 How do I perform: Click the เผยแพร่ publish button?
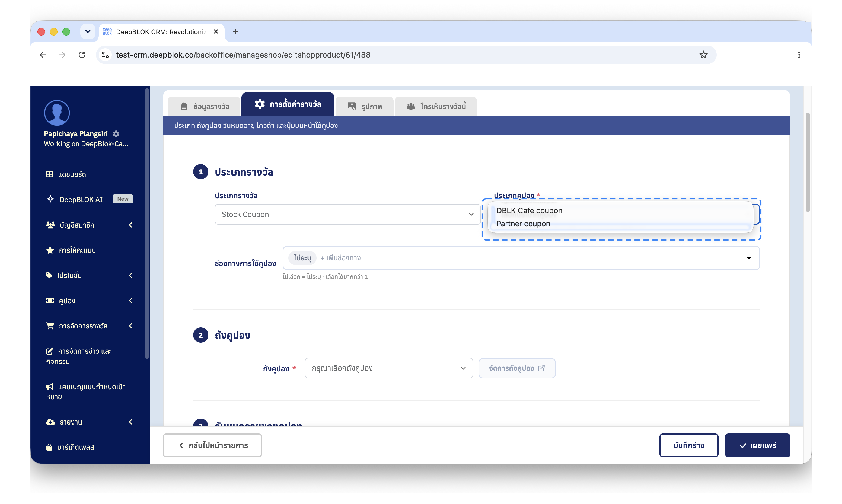pyautogui.click(x=757, y=445)
